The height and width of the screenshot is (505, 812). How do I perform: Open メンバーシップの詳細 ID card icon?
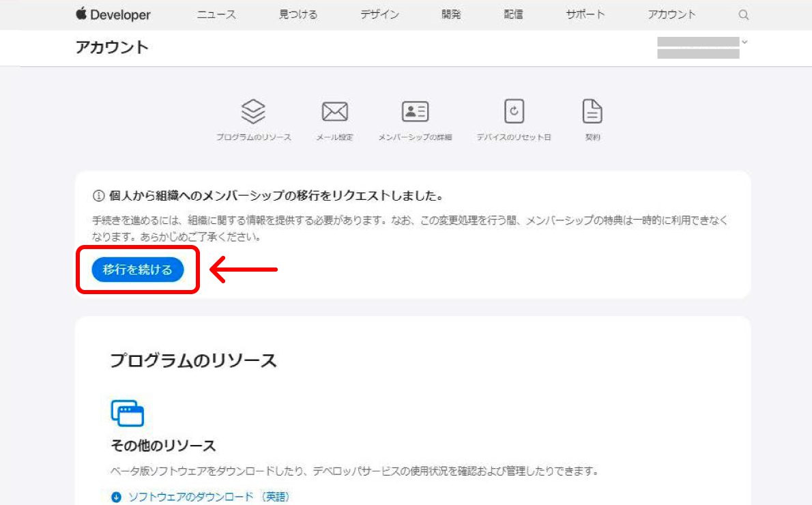(x=415, y=111)
